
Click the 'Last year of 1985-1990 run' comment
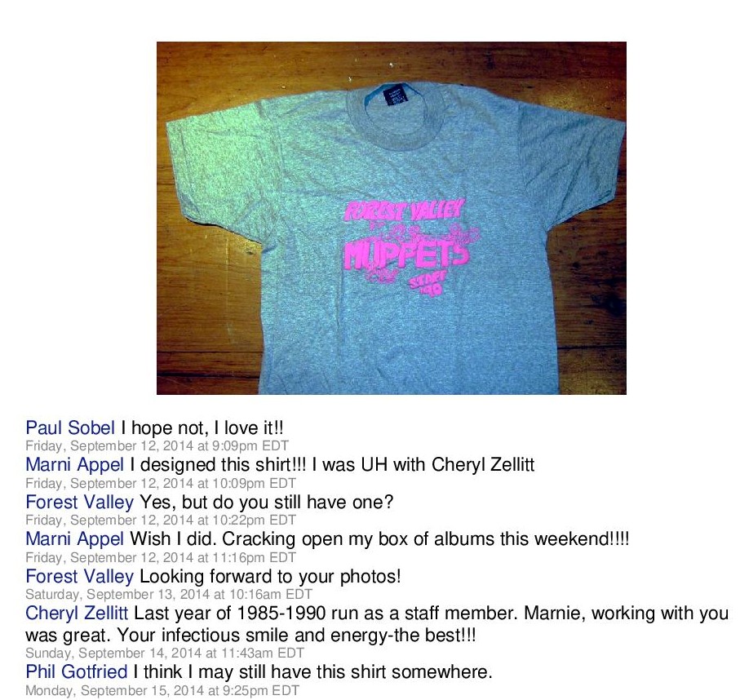point(377,624)
